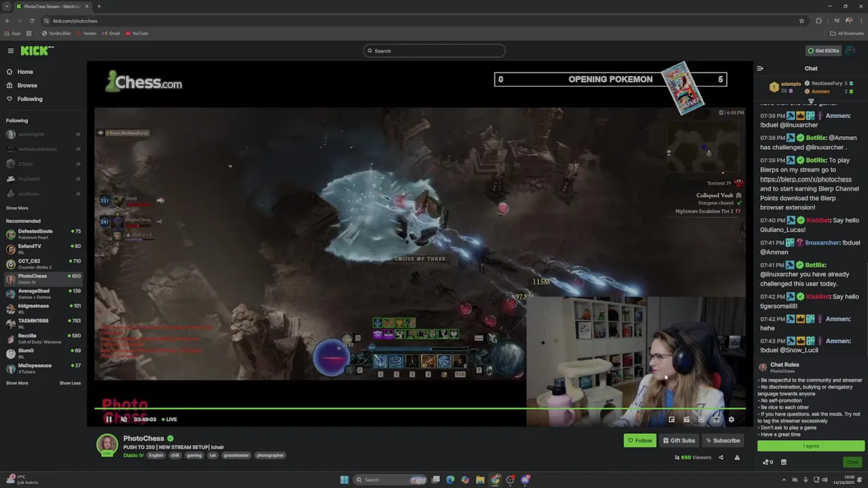This screenshot has height=488, width=868.
Task: Open the Windows Start menu
Action: tap(344, 480)
